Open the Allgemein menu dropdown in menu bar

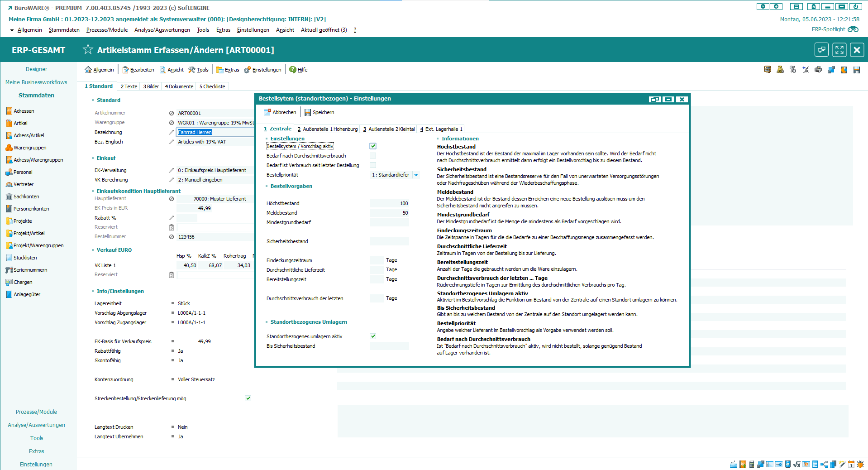click(x=29, y=30)
